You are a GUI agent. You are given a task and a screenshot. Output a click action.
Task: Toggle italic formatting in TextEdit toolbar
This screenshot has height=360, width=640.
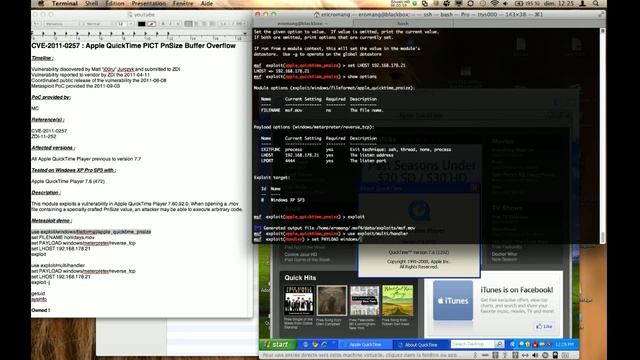[170, 24]
